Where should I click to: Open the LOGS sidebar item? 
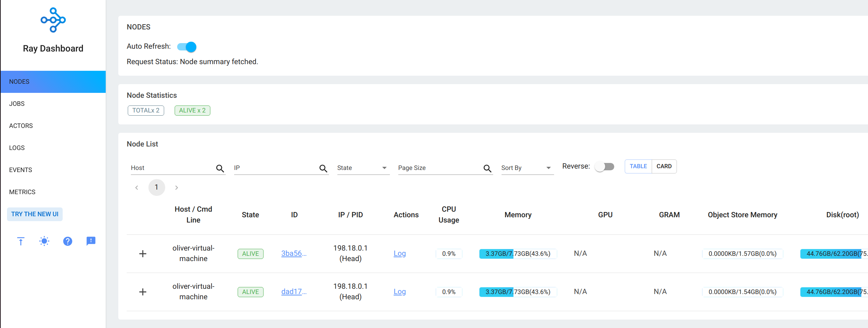click(x=53, y=148)
